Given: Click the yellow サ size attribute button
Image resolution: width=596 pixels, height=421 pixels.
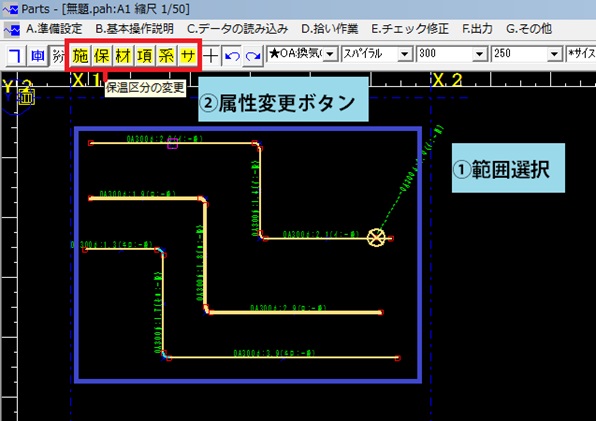Looking at the screenshot, I should 187,56.
